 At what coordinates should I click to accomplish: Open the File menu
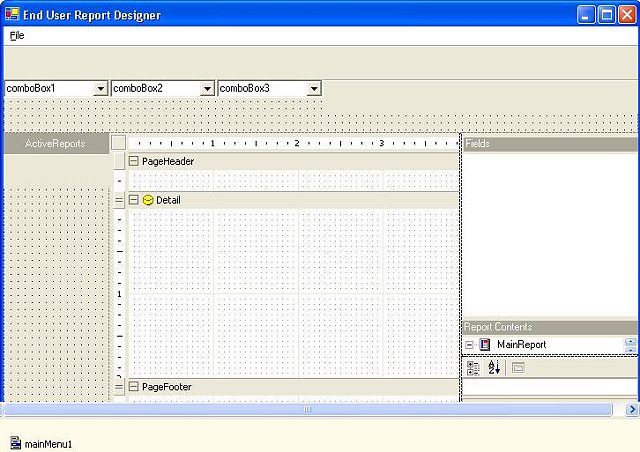(x=16, y=35)
